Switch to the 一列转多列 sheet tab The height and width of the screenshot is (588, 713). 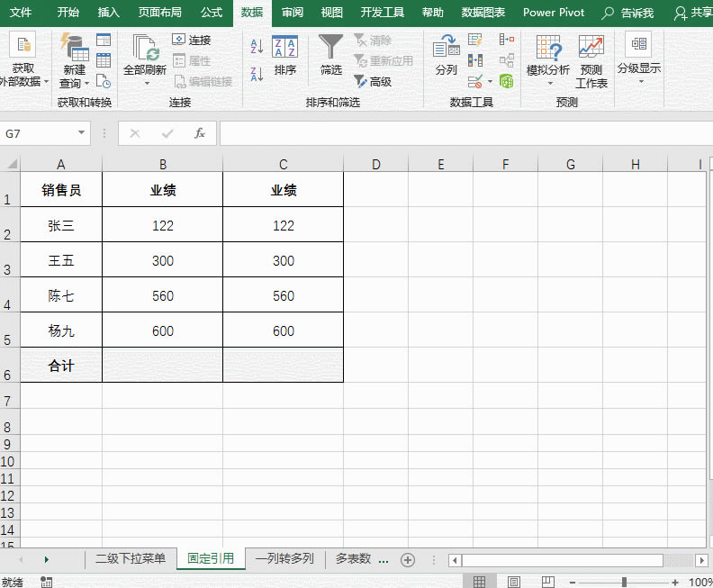284,559
